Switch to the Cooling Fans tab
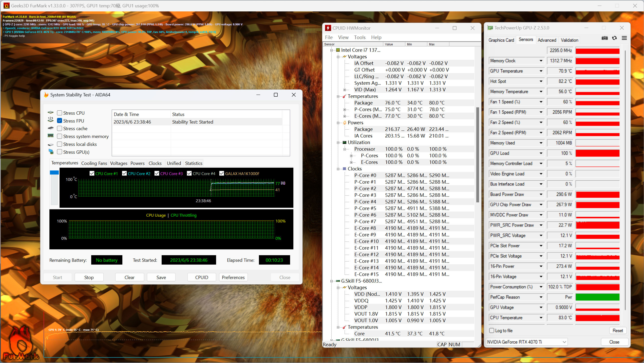Image resolution: width=644 pixels, height=363 pixels. tap(94, 163)
